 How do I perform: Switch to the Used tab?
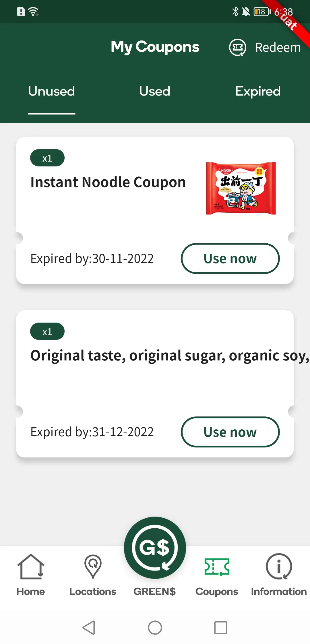pyautogui.click(x=155, y=91)
